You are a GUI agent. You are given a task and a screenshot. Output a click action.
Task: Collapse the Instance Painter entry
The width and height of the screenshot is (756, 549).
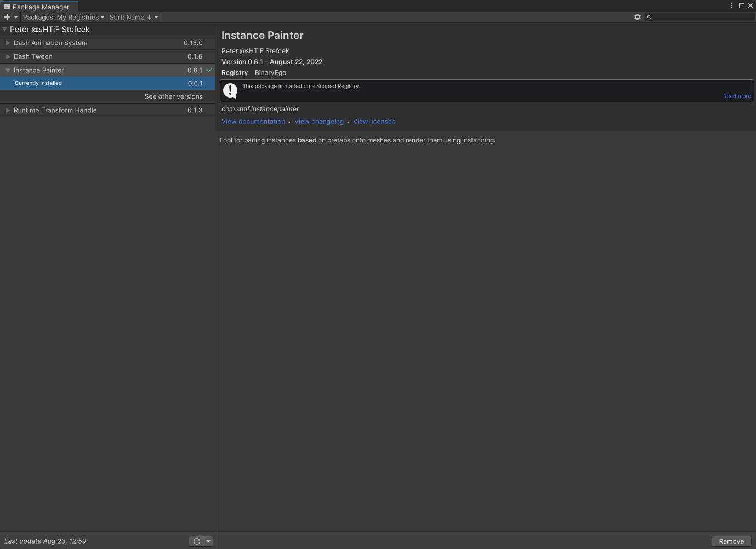click(8, 70)
